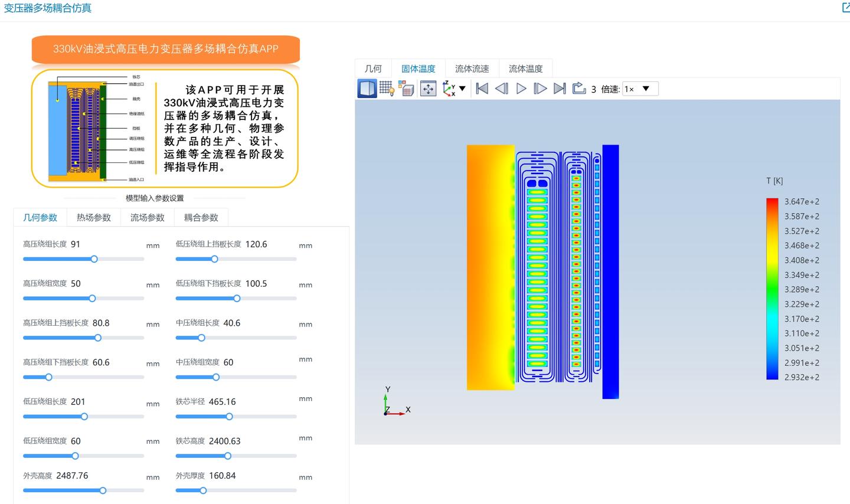Click the 低压绕组下挡板长度 slider handle
The image size is (850, 504).
click(237, 299)
